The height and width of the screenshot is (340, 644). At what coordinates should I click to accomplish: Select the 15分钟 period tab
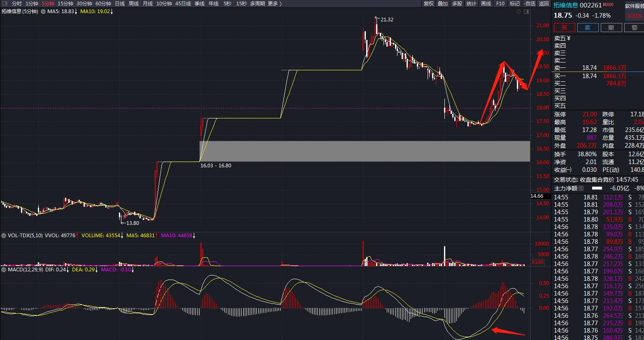point(65,3)
